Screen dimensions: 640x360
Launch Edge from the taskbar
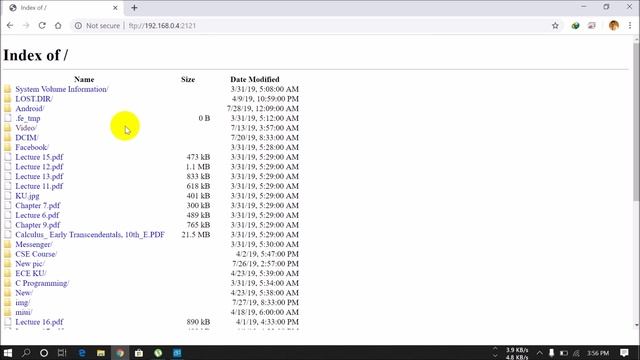(x=82, y=353)
